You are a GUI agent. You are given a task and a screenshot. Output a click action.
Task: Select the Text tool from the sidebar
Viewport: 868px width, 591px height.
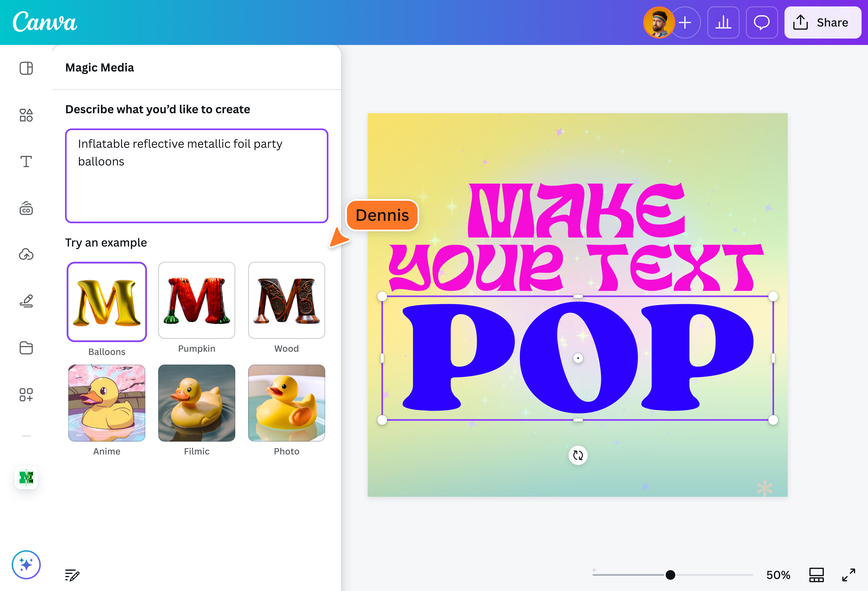coord(26,161)
